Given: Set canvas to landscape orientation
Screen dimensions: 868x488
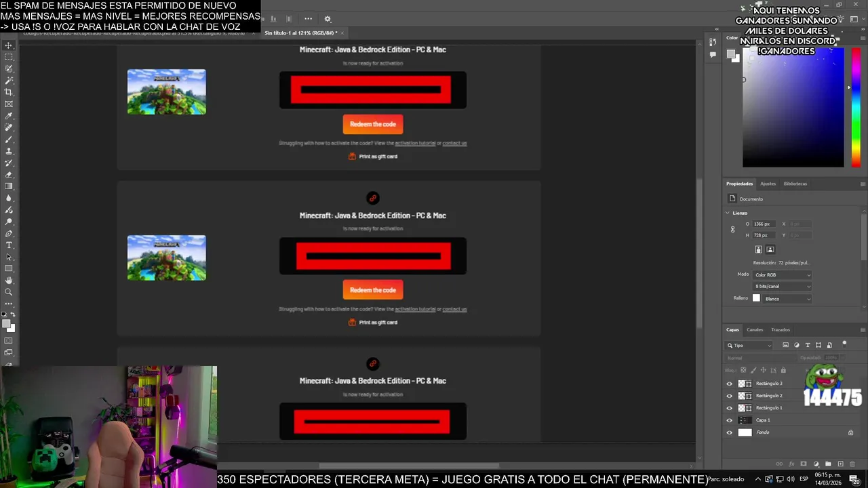Looking at the screenshot, I should click(x=770, y=249).
